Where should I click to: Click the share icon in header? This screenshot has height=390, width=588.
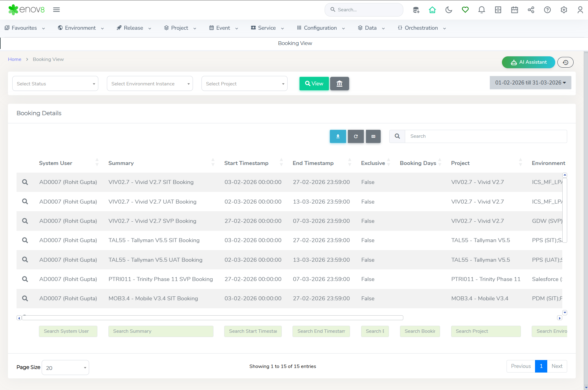pyautogui.click(x=531, y=10)
